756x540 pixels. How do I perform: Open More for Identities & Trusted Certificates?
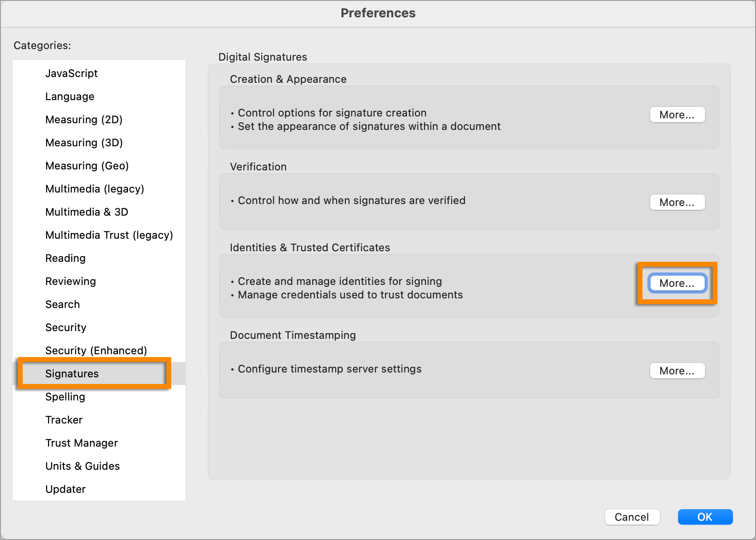coord(677,283)
